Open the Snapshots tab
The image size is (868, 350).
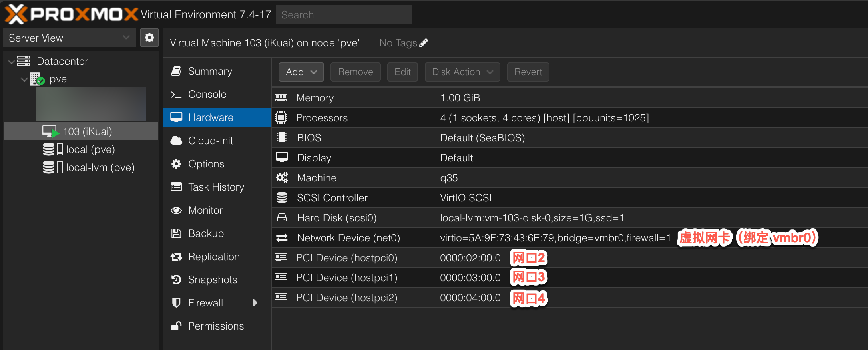(217, 280)
